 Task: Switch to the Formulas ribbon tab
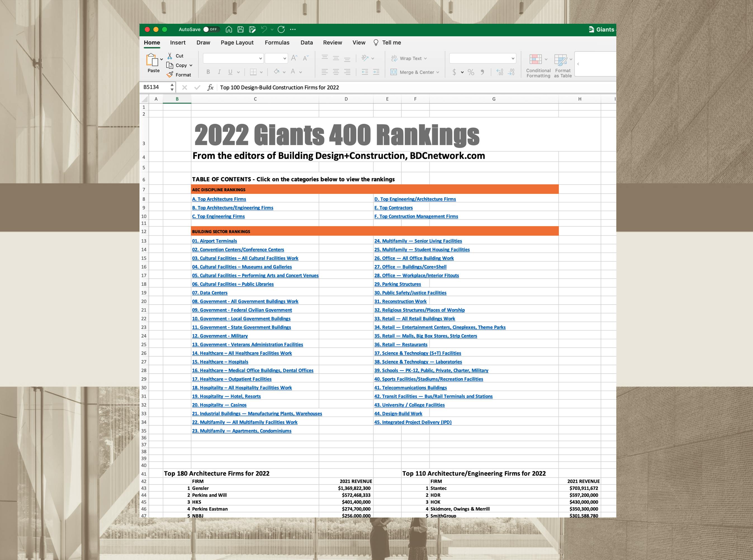click(x=277, y=42)
